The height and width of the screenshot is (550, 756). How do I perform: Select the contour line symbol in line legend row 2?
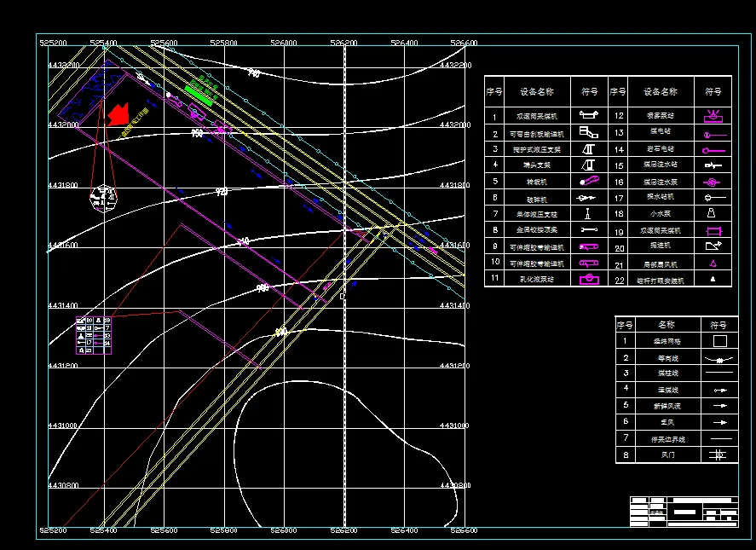point(718,360)
